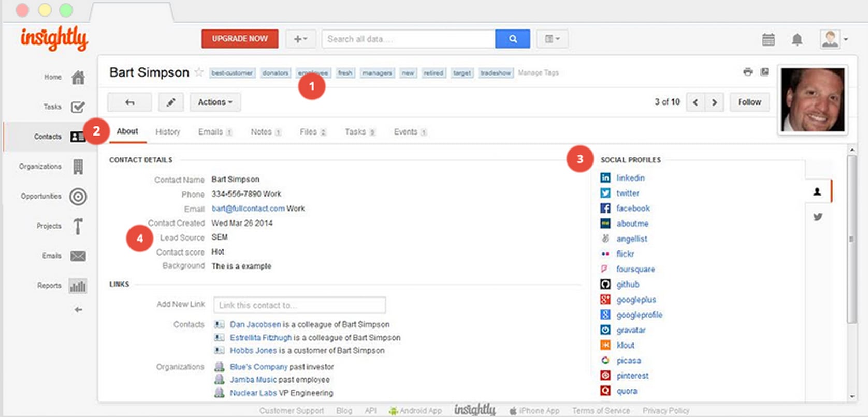This screenshot has height=417, width=868.
Task: Open the calendar icon in top bar
Action: tap(769, 39)
